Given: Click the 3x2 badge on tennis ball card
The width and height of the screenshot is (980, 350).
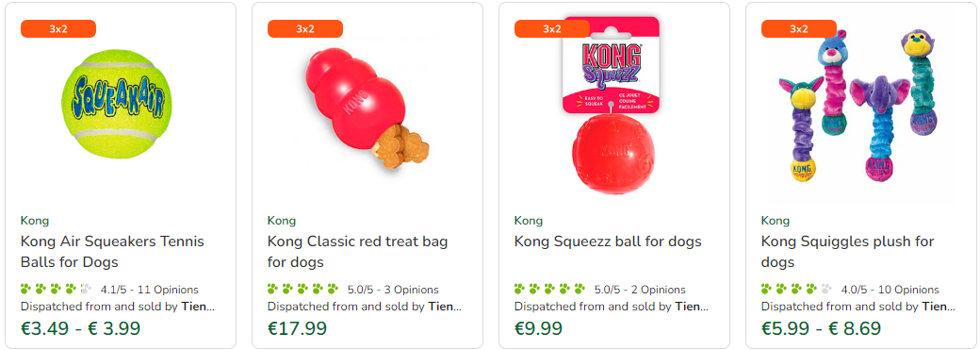Looking at the screenshot, I should click(58, 29).
